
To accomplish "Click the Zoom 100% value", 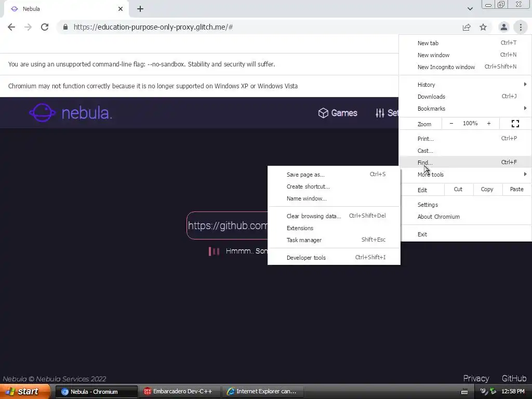I will tap(470, 124).
